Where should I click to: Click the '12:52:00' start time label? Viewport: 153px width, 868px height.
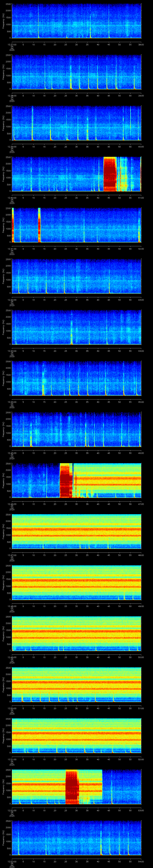(x=12, y=810)
